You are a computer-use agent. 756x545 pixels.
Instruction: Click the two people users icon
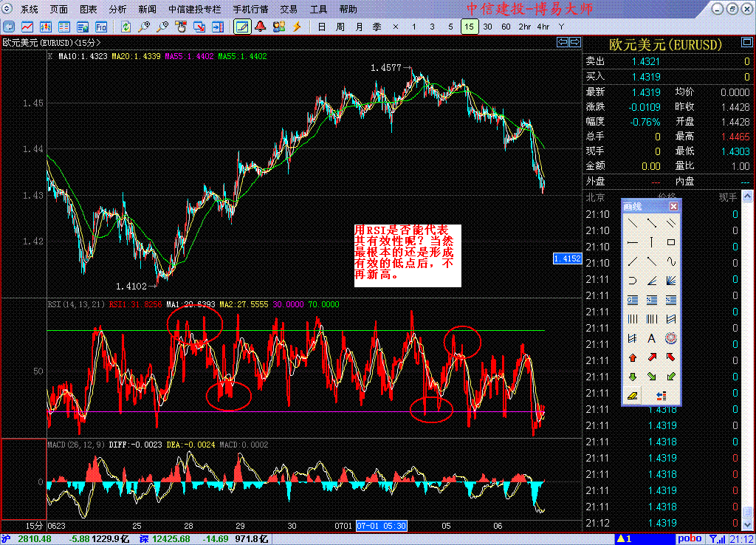pos(278,27)
